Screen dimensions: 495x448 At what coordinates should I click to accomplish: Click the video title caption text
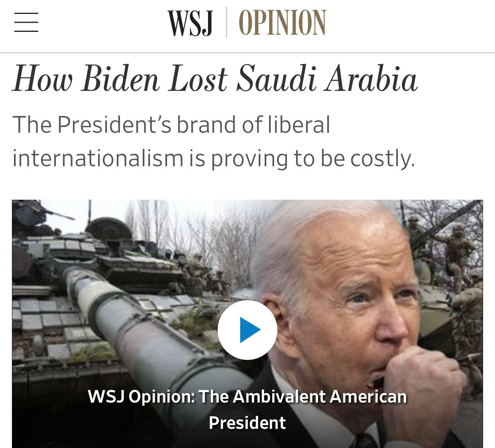tap(247, 409)
